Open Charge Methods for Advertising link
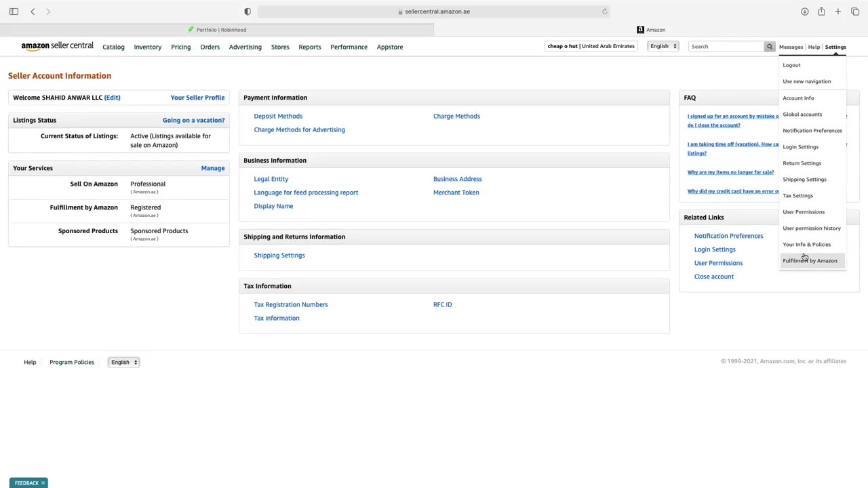Viewport: 868px width, 488px height. 299,129
